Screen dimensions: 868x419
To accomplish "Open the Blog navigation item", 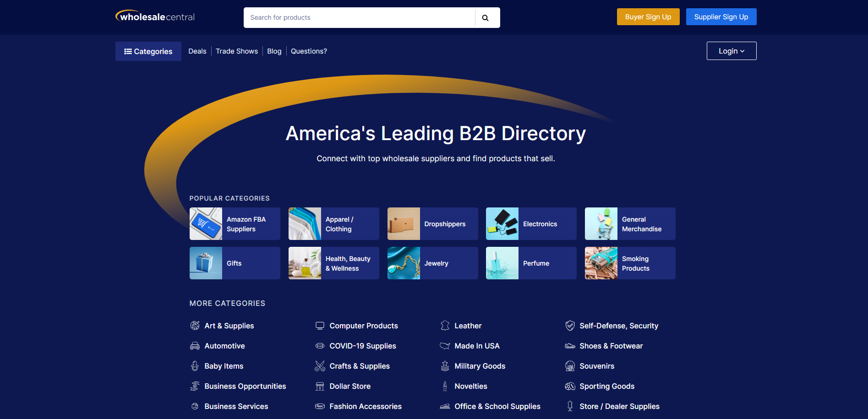I will (x=274, y=51).
